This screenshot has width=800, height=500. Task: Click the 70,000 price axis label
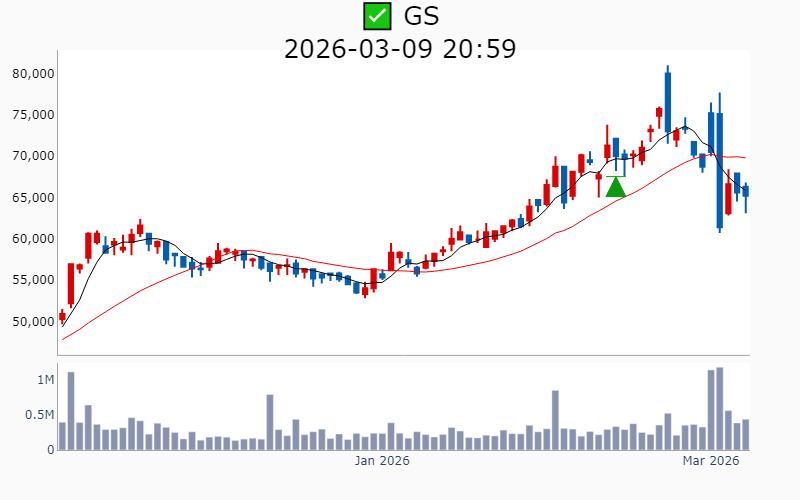pos(32,156)
